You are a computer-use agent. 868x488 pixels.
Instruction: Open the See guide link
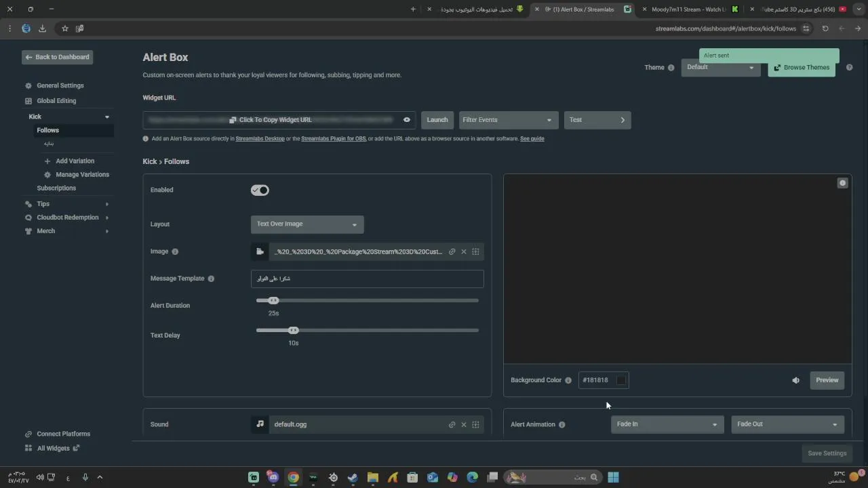point(532,139)
